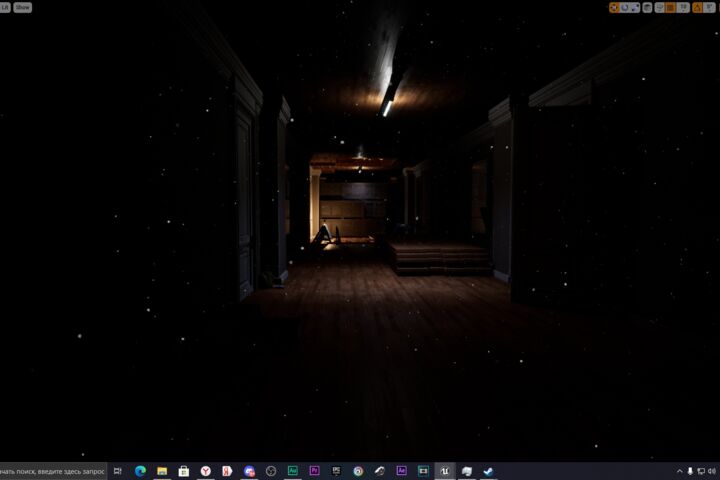Open network status icon in system tray
Screen dimensions: 720x480
pos(701,471)
